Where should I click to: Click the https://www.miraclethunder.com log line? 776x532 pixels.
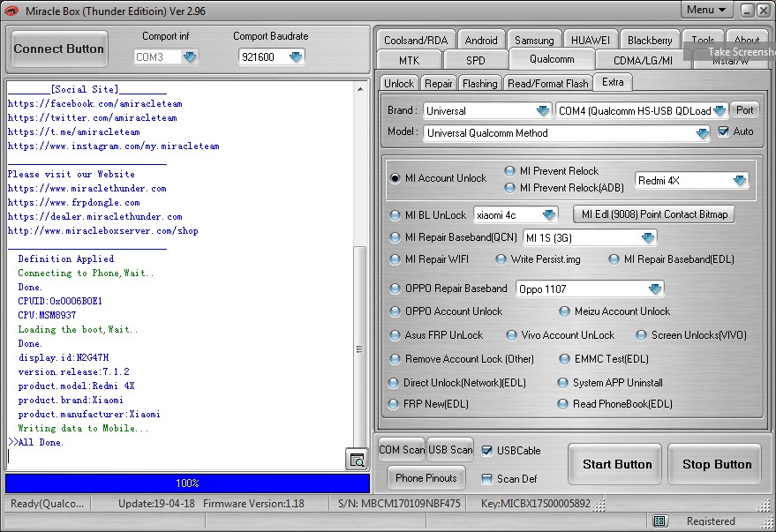[x=87, y=189]
